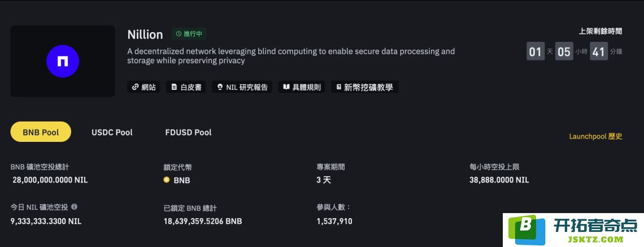644x247 pixels.
Task: Click the Nillion project logo
Action: tap(63, 61)
